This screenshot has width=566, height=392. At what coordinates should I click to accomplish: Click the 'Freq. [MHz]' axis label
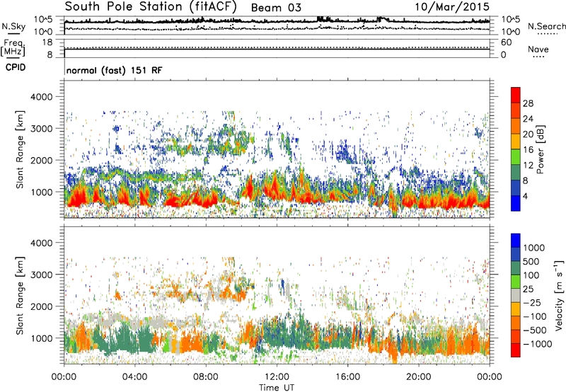coord(13,48)
